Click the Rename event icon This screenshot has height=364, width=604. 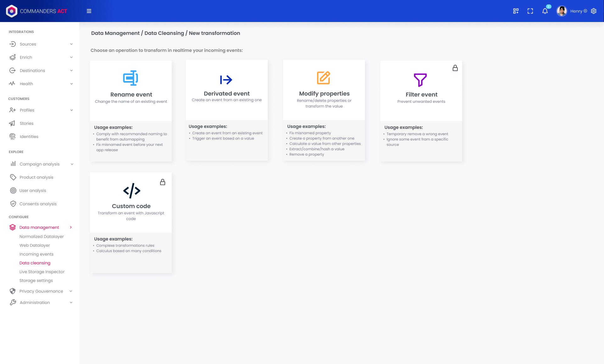tap(131, 78)
